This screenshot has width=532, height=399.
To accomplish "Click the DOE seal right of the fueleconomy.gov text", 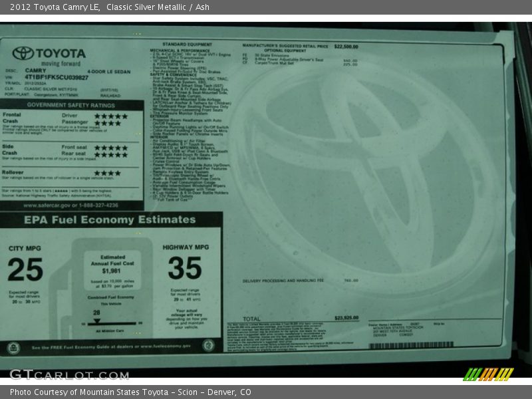I will pos(208,345).
